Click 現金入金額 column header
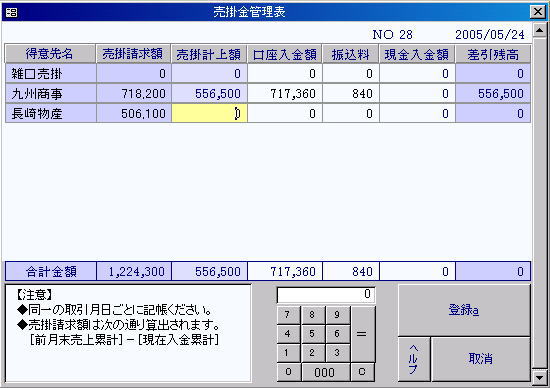 coord(417,54)
